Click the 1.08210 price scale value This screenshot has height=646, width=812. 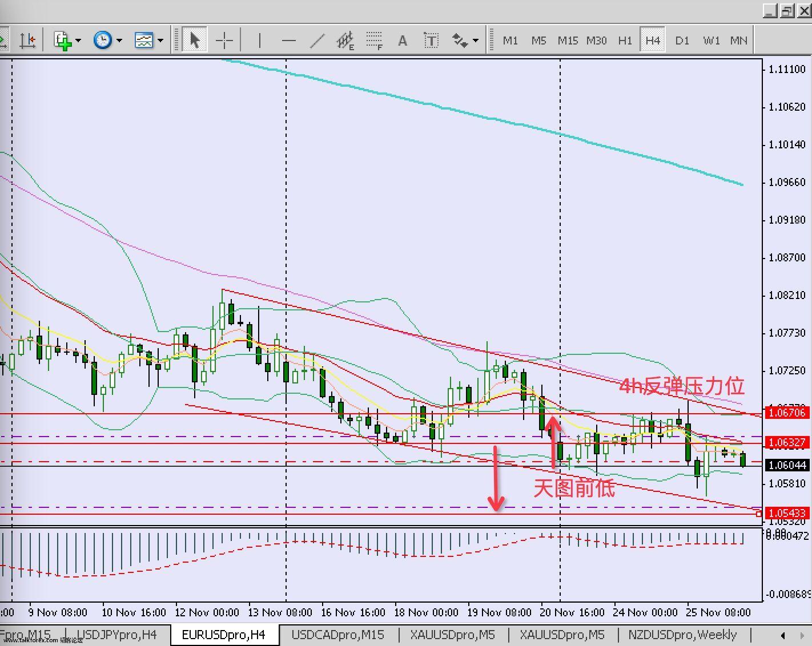(x=787, y=295)
